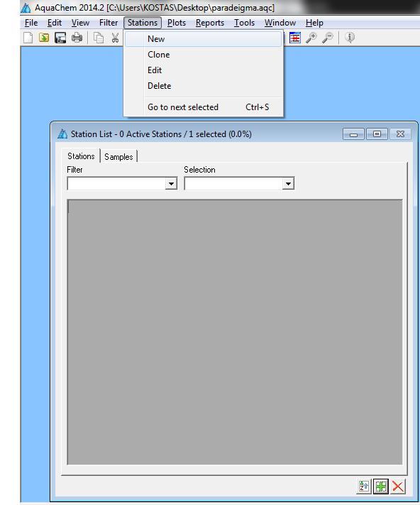Close the open Stations menu
The width and height of the screenshot is (420, 505).
coord(143,23)
